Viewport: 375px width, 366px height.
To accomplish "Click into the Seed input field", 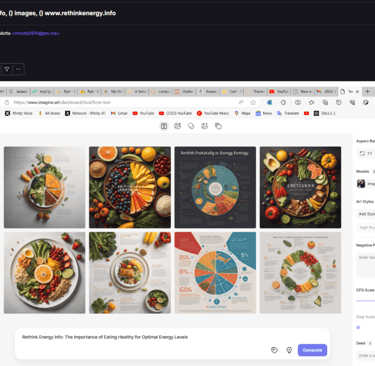I will (x=366, y=355).
